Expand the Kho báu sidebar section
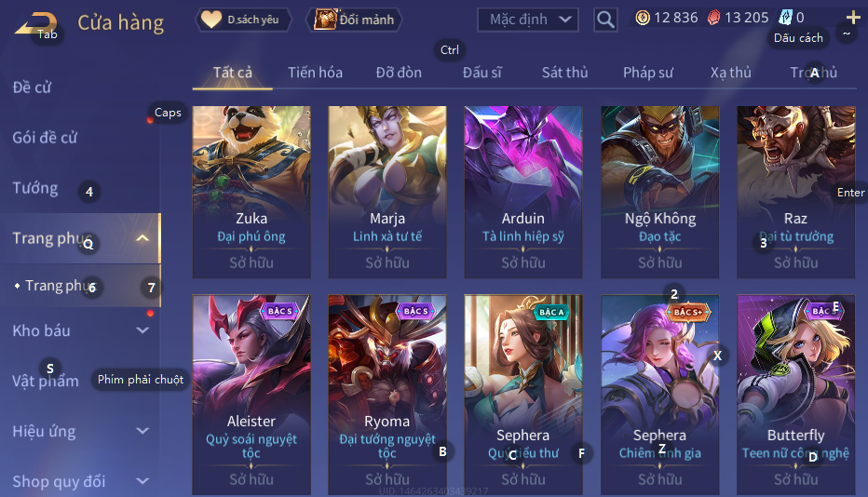The height and width of the screenshot is (497, 868). (142, 330)
